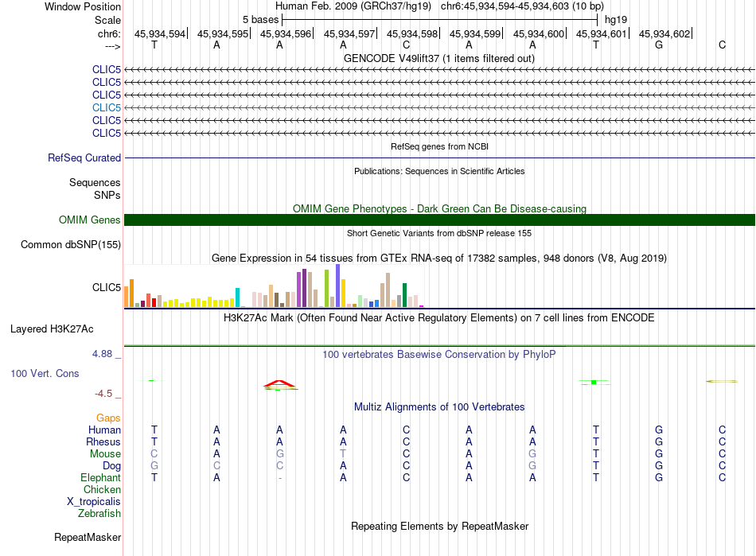Click the SNPs track label
Screen dimensions: 756x556
pyautogui.click(x=107, y=195)
